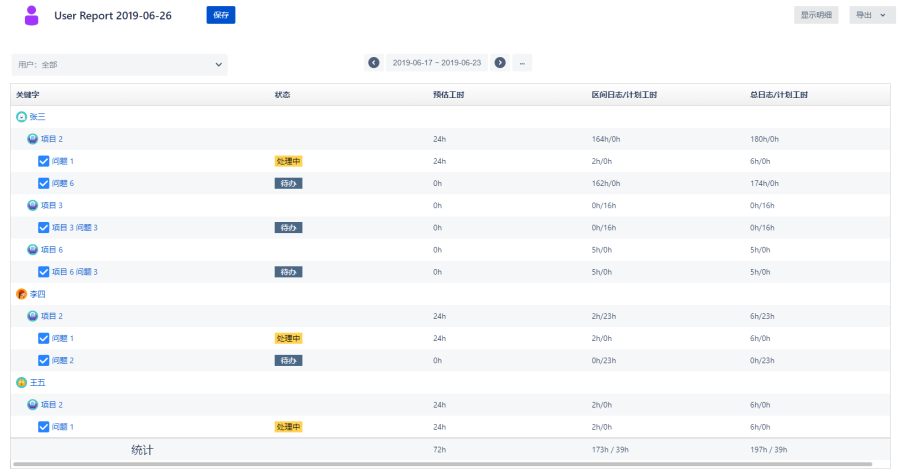Click 张三's user avatar icon

pyautogui.click(x=21, y=117)
